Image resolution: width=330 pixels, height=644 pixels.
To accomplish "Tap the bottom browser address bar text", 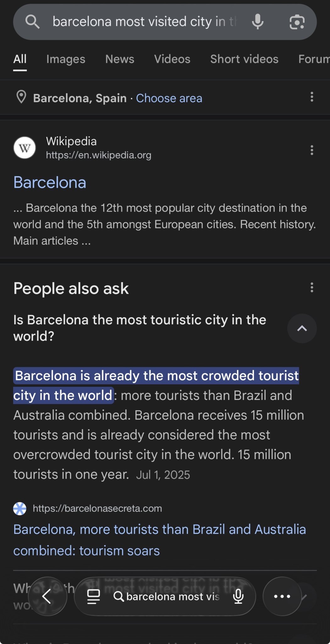I will click(x=172, y=597).
